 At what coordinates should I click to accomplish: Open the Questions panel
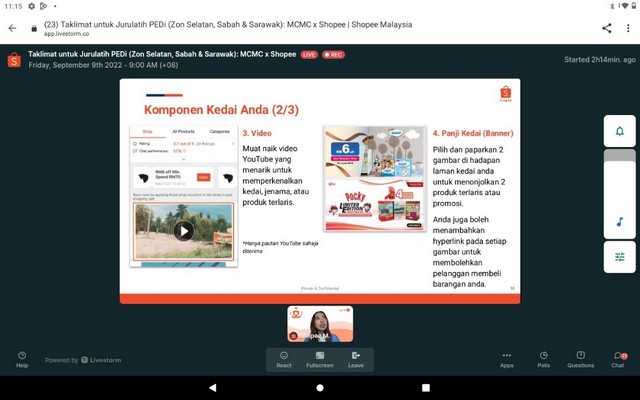[580, 359]
